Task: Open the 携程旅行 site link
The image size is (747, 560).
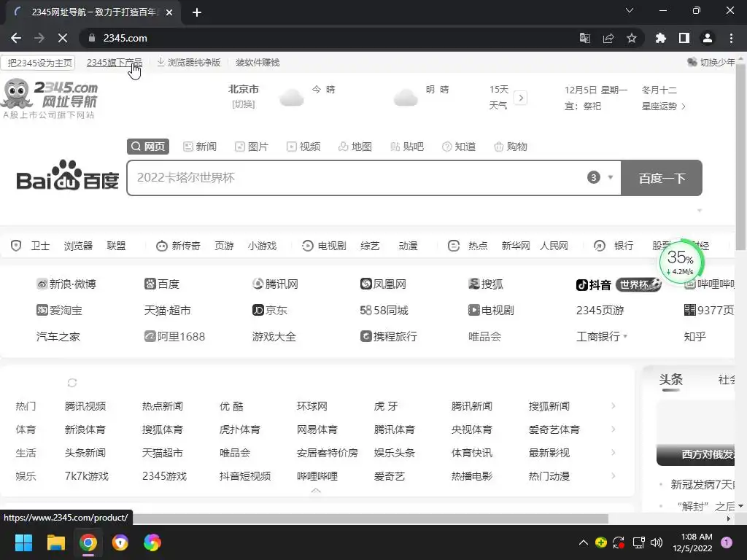Action: click(389, 337)
